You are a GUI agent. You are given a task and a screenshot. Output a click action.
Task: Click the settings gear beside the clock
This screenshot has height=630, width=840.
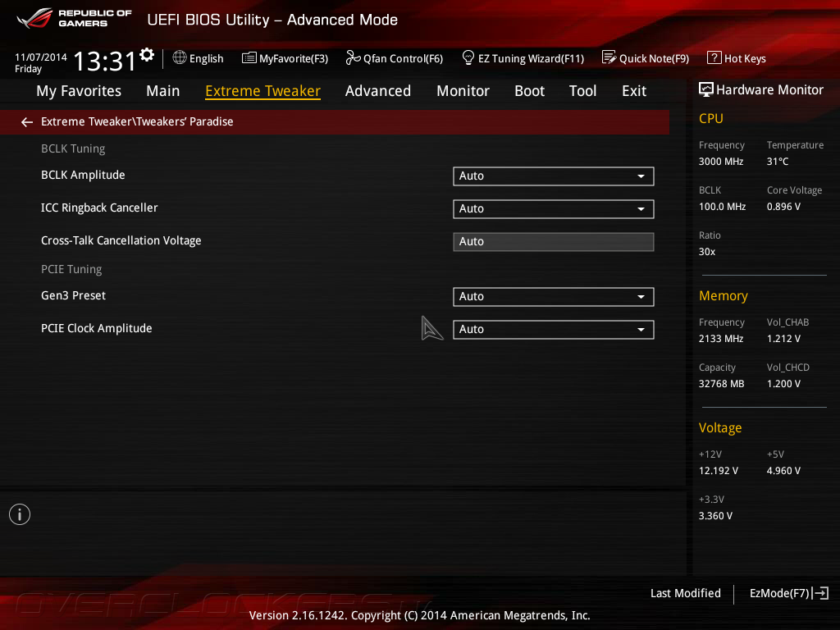[x=147, y=55]
